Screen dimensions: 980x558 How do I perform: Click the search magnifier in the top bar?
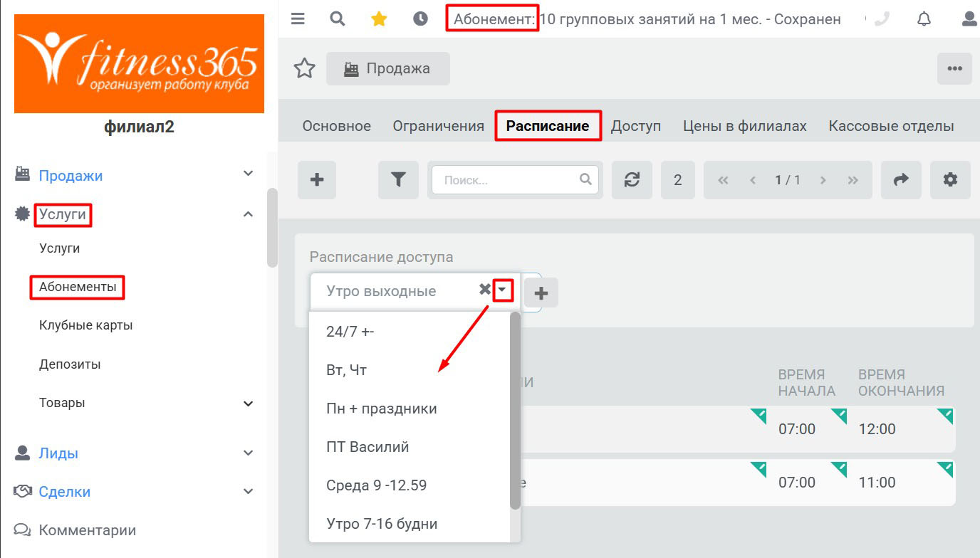click(338, 19)
